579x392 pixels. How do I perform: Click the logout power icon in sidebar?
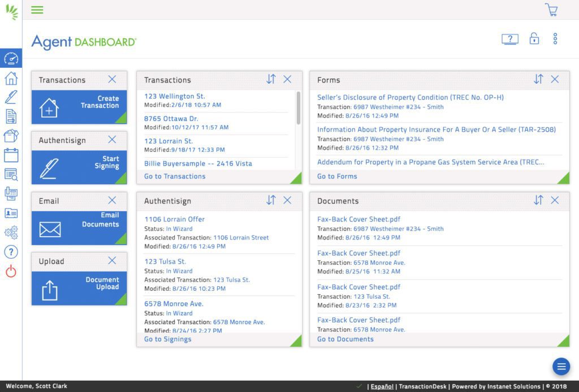tap(11, 270)
